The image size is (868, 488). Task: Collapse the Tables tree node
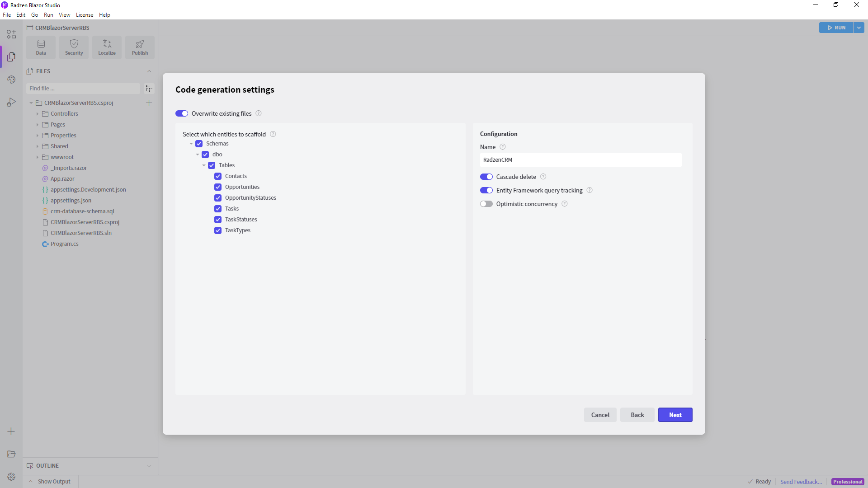[204, 165]
